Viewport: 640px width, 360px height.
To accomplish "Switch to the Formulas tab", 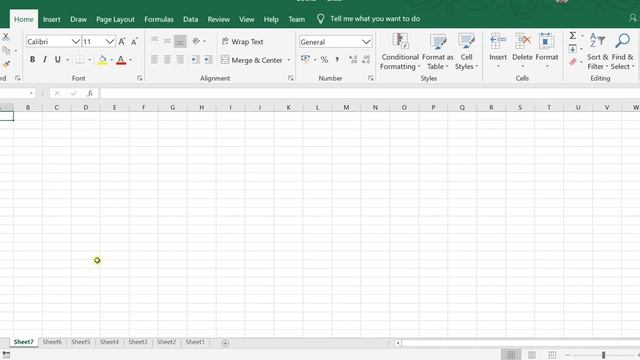I will (159, 19).
